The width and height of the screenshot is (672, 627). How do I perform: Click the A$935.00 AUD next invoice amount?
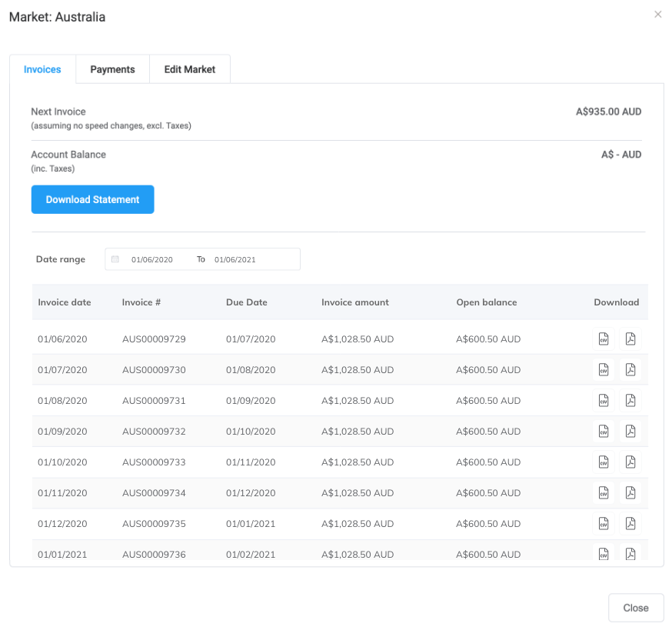point(609,112)
